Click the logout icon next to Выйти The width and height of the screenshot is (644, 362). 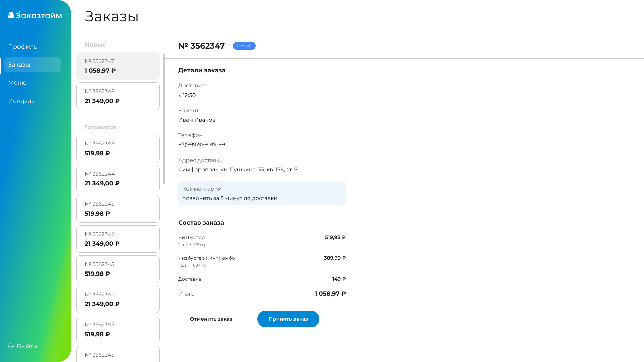(11, 346)
